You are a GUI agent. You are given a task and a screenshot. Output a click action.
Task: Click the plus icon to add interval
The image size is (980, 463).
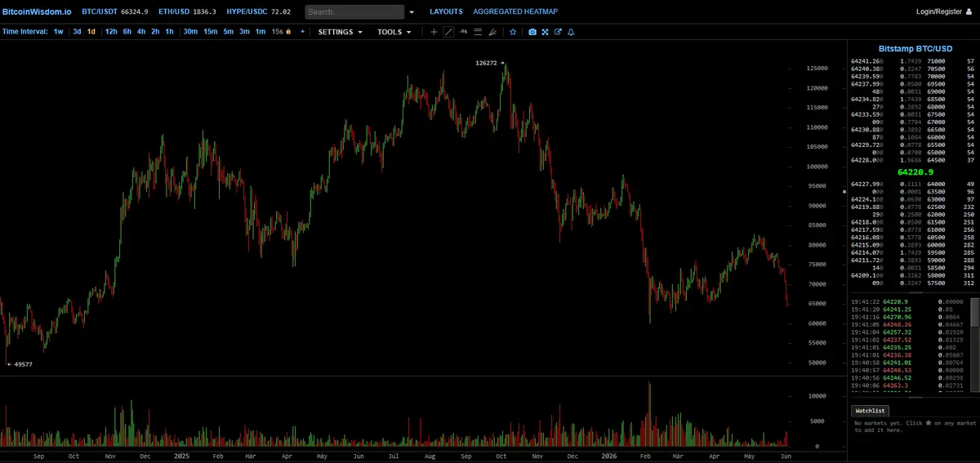tap(302, 32)
